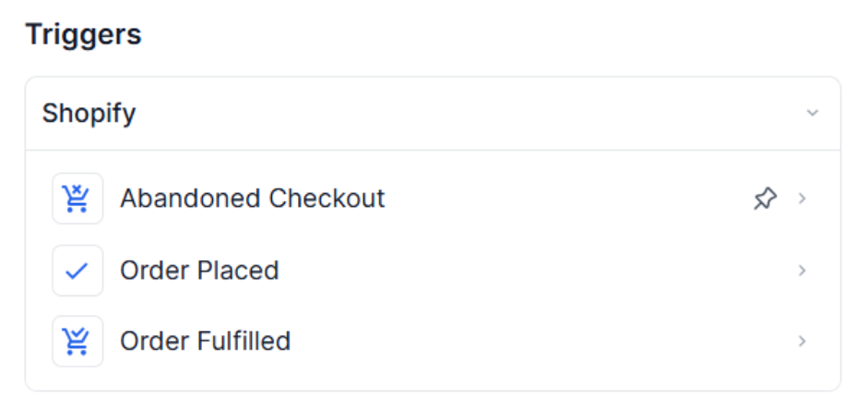Viewport: 868px width, 420px height.
Task: Select the Abandoned Checkout label text
Action: click(x=252, y=198)
